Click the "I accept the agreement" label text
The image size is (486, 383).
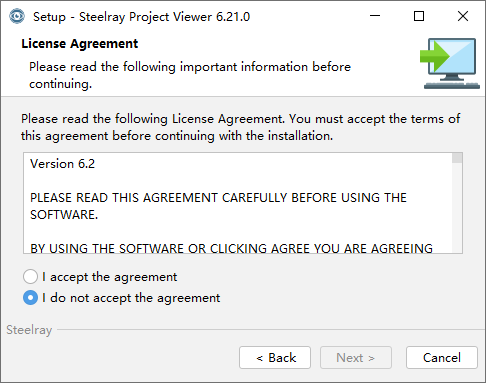point(110,277)
